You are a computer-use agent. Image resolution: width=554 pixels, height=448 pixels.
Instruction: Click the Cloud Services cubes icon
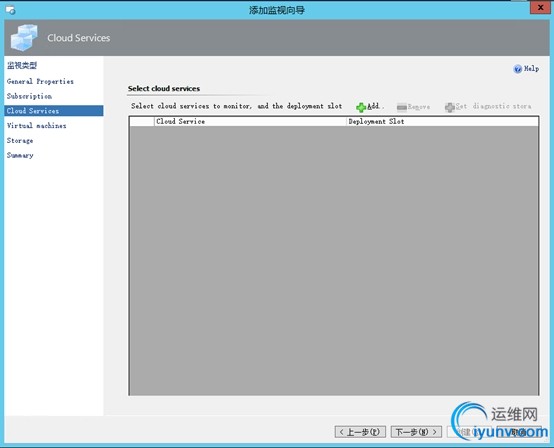[24, 37]
